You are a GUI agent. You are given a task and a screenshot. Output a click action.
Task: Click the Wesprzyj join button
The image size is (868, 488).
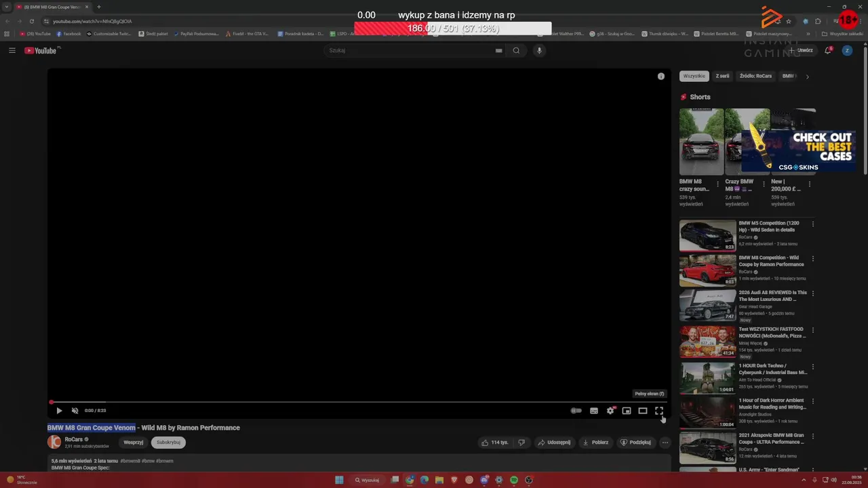[x=134, y=443]
